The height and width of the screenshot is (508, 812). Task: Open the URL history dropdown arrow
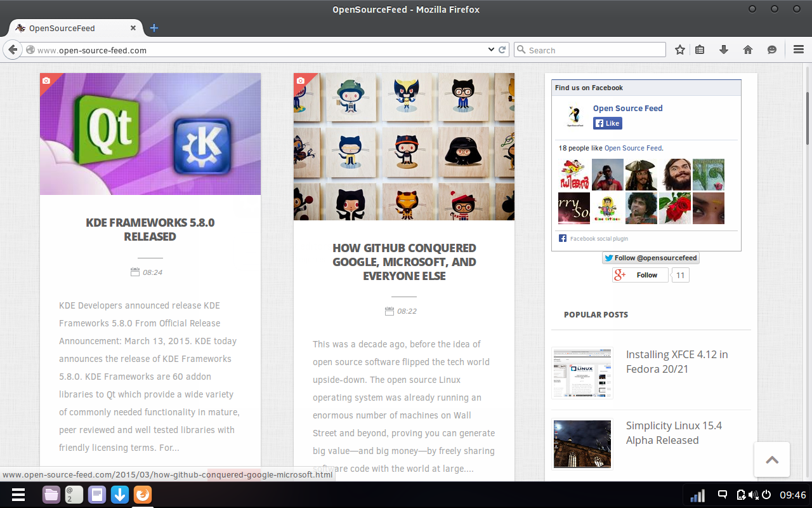coord(491,50)
